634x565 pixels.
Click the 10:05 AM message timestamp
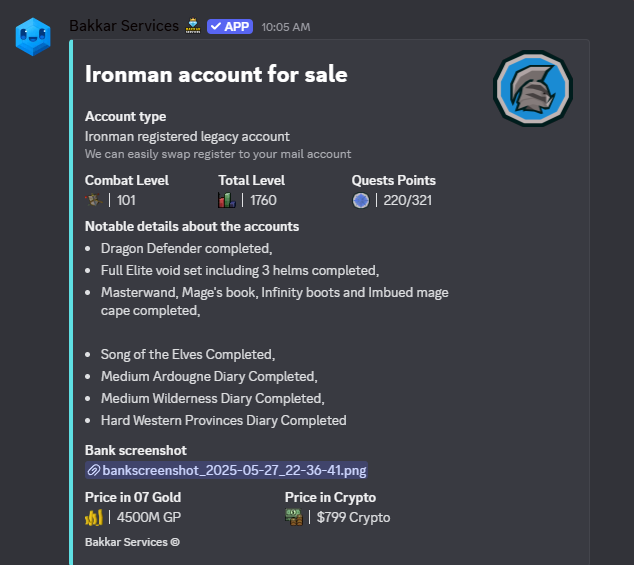[x=286, y=27]
